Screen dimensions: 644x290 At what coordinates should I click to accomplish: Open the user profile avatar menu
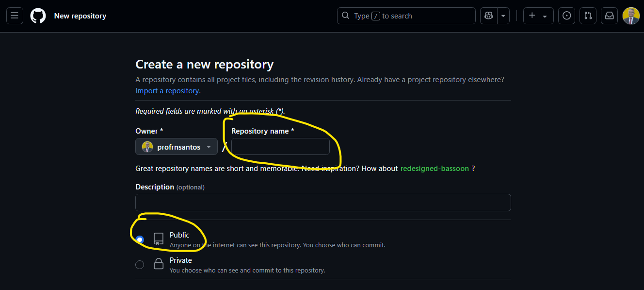[x=631, y=16]
